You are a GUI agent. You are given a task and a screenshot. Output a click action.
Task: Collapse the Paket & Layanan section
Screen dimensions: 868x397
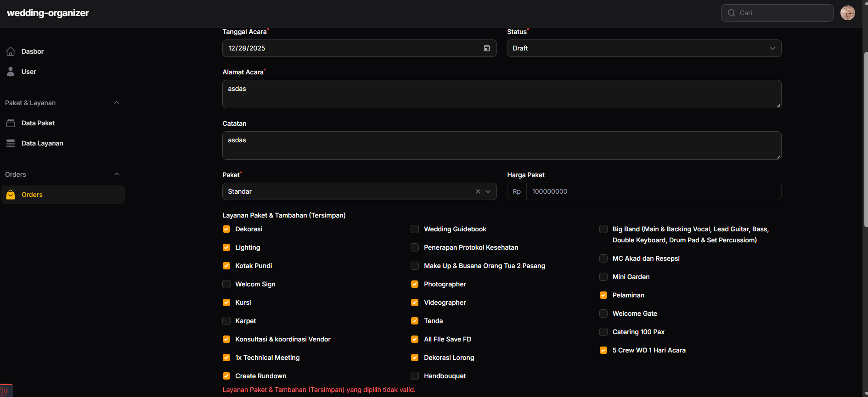117,103
